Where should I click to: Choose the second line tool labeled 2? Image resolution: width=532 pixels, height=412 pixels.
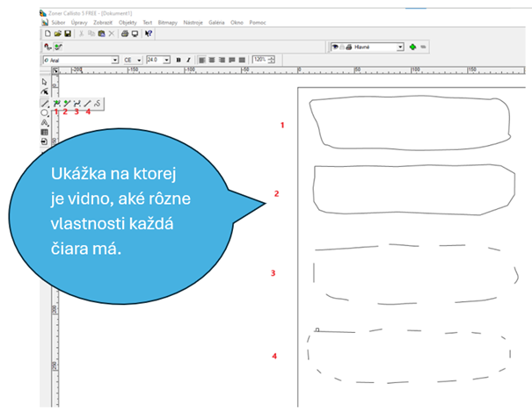[x=67, y=103]
